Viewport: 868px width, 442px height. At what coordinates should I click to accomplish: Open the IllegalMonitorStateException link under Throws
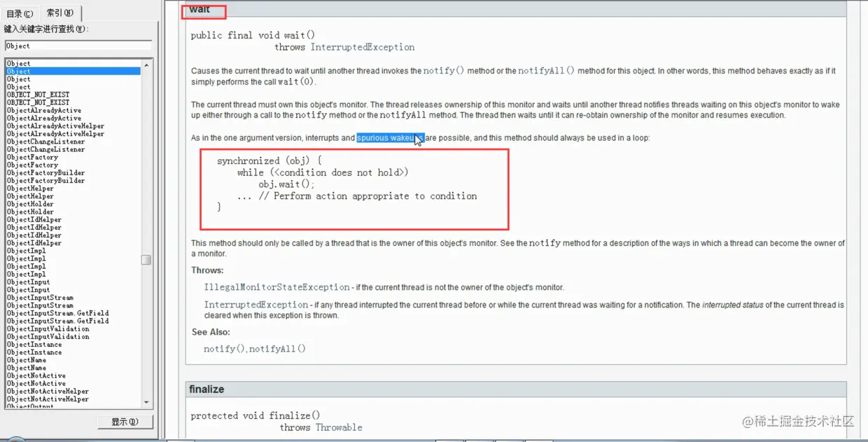click(277, 287)
